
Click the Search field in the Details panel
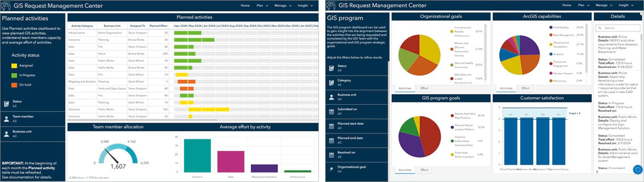pyautogui.click(x=620, y=28)
